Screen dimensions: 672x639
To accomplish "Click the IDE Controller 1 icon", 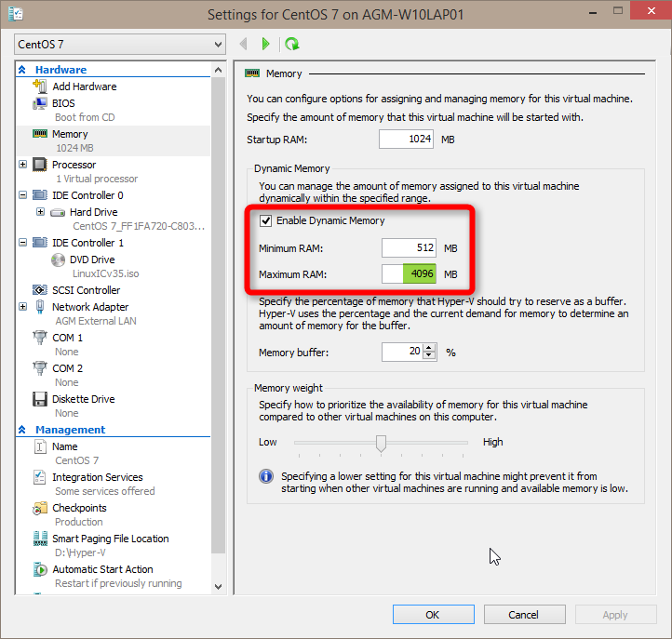I will [x=40, y=243].
